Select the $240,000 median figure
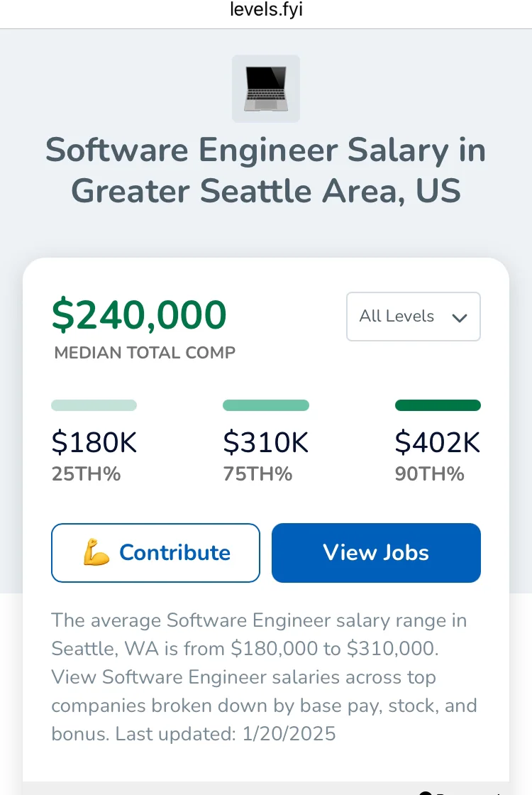 click(139, 315)
